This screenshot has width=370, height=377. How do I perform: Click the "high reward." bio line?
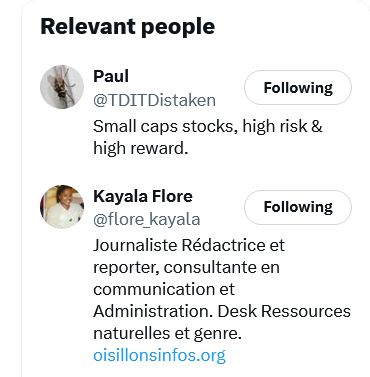tap(141, 148)
